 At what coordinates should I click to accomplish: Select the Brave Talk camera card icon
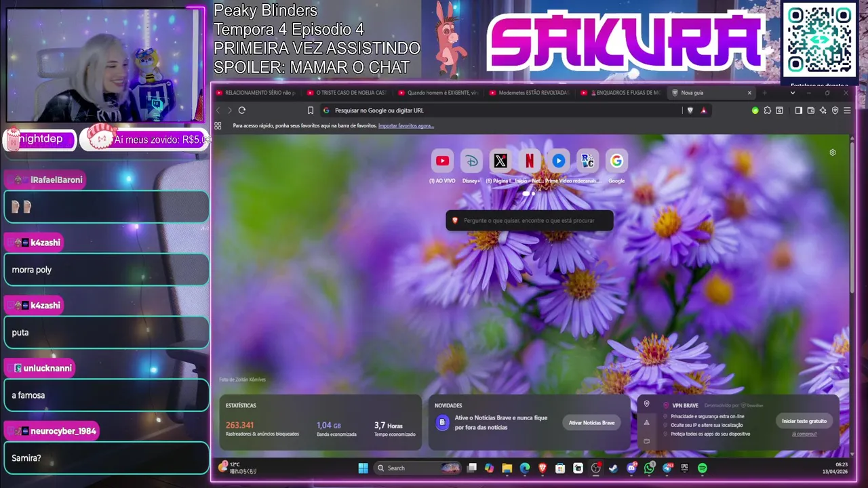pos(647,441)
